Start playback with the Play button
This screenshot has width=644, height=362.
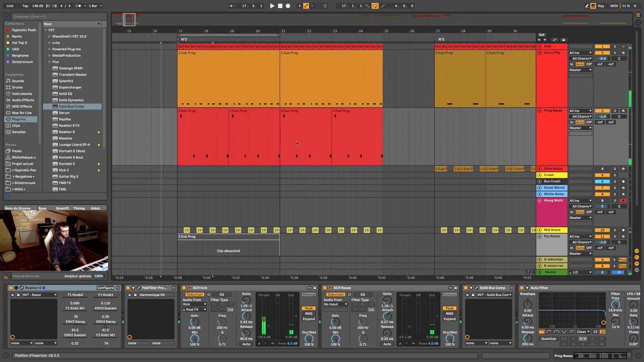272,6
